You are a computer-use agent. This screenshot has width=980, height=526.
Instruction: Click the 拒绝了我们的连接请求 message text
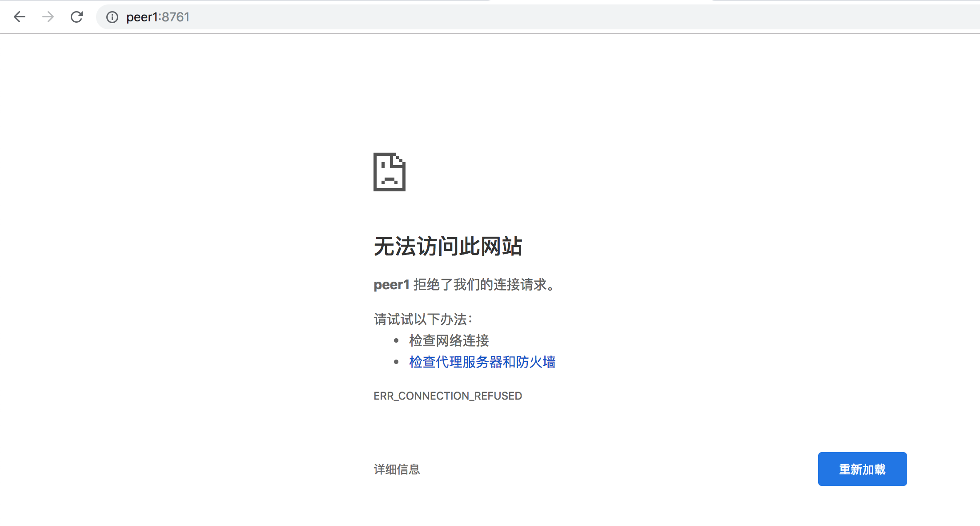(484, 284)
